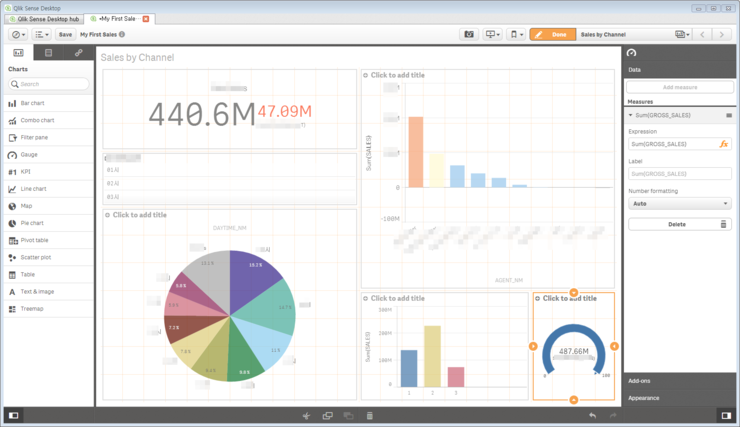Select the 01시 filter row

coord(229,170)
